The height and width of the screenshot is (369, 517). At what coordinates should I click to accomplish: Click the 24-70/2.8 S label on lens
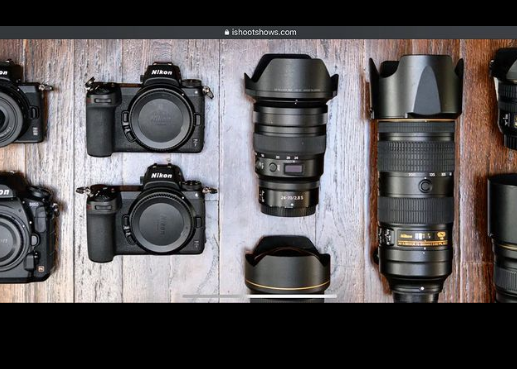[x=292, y=198]
